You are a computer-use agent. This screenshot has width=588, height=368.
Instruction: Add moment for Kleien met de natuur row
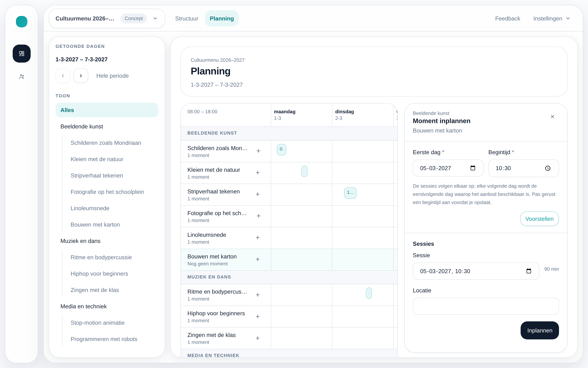point(257,173)
